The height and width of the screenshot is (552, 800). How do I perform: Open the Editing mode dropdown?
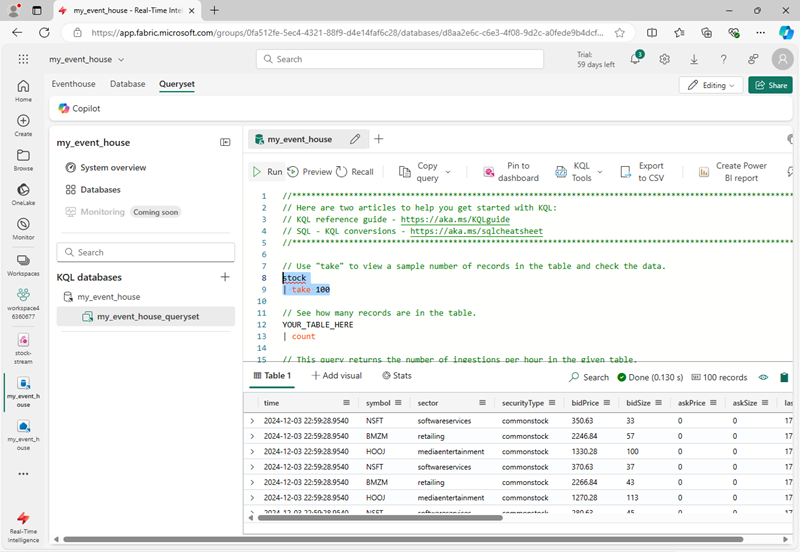point(711,85)
